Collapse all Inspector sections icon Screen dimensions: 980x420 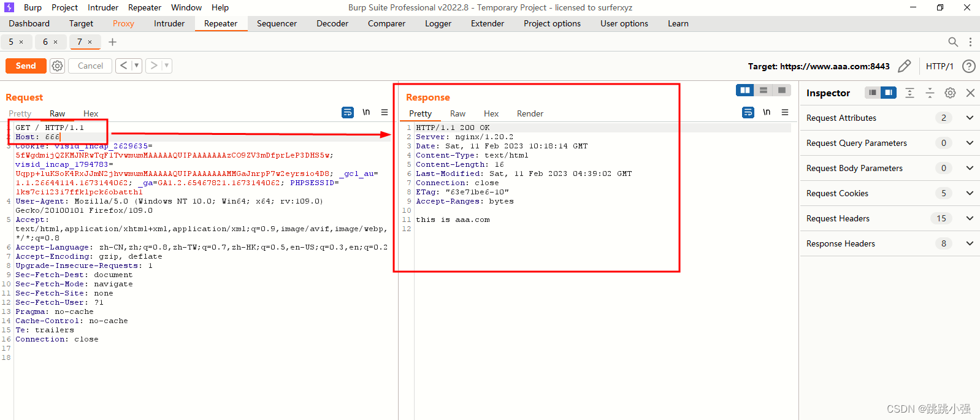(930, 93)
